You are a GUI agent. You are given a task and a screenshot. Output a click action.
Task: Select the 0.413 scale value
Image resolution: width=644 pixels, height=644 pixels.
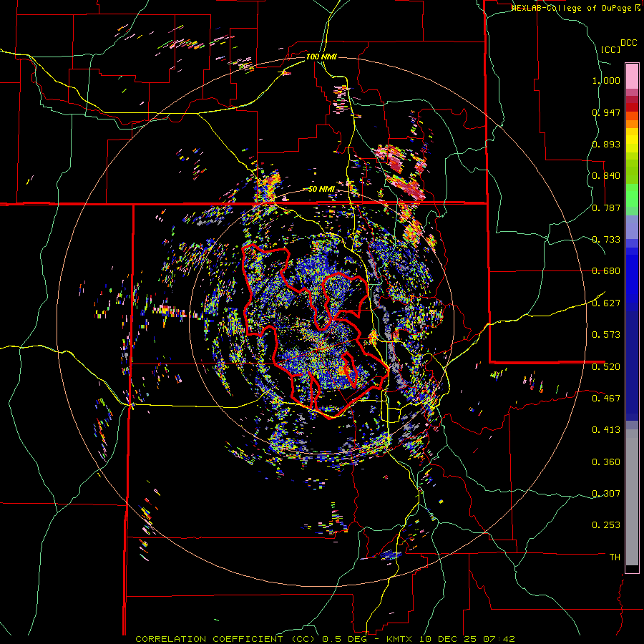(606, 430)
